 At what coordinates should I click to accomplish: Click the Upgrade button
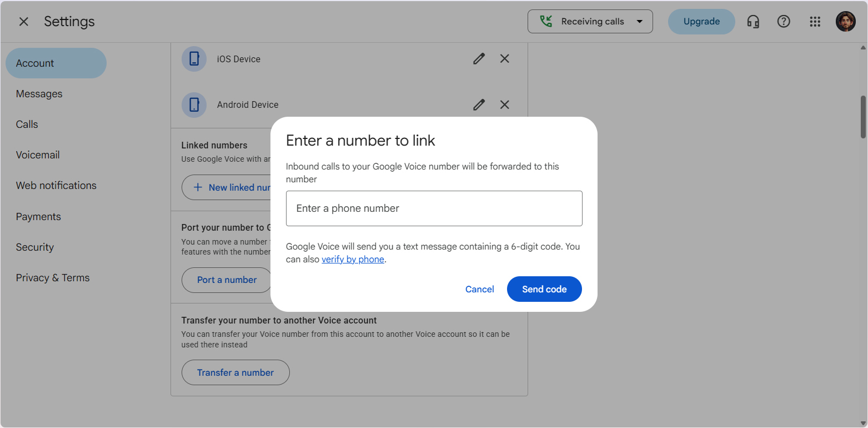tap(701, 22)
